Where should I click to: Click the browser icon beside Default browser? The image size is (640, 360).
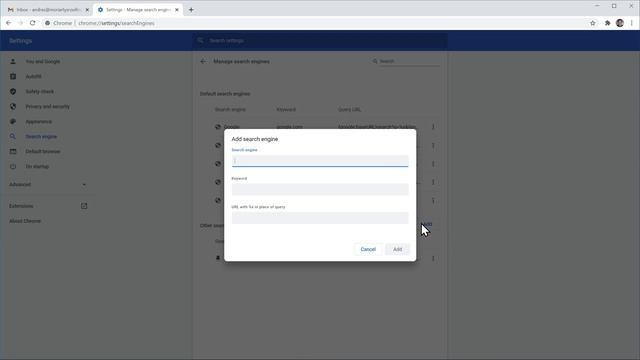[x=13, y=151]
